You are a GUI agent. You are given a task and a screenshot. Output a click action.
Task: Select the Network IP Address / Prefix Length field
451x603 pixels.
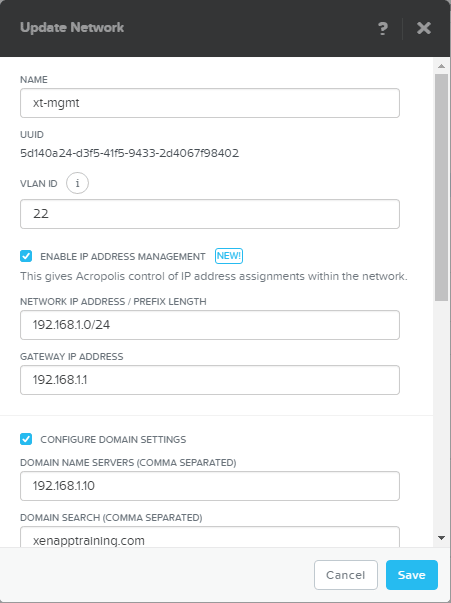[210, 325]
